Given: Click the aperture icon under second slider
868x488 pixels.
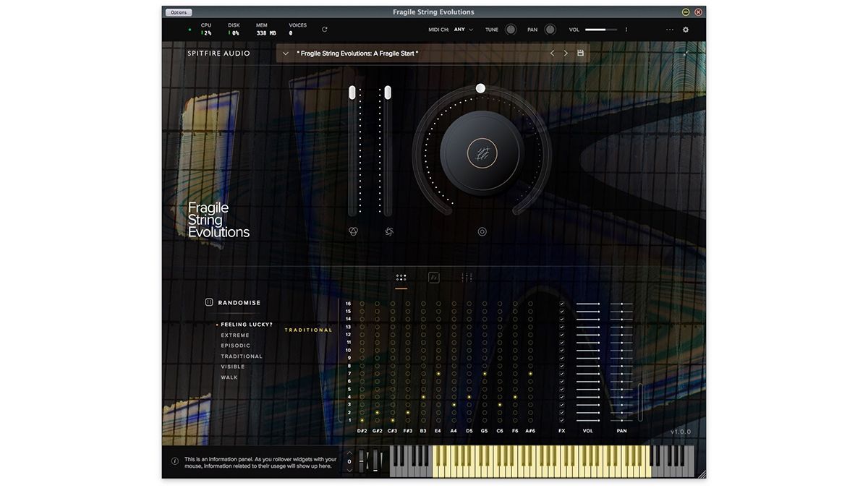Looking at the screenshot, I should tap(389, 231).
